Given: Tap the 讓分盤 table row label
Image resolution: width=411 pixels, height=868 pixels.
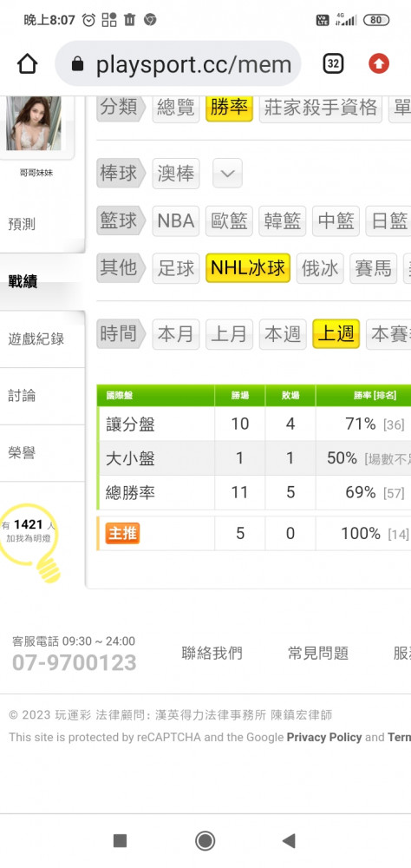Looking at the screenshot, I should point(131,424).
